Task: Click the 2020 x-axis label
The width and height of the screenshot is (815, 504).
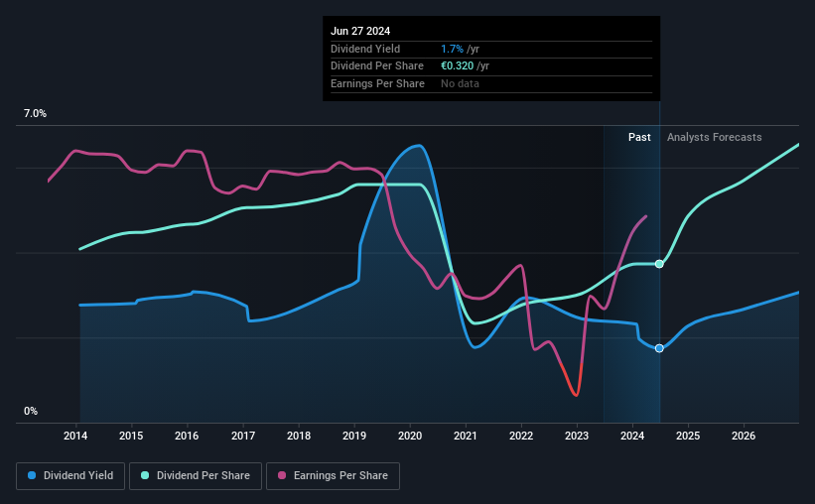Action: pyautogui.click(x=410, y=436)
